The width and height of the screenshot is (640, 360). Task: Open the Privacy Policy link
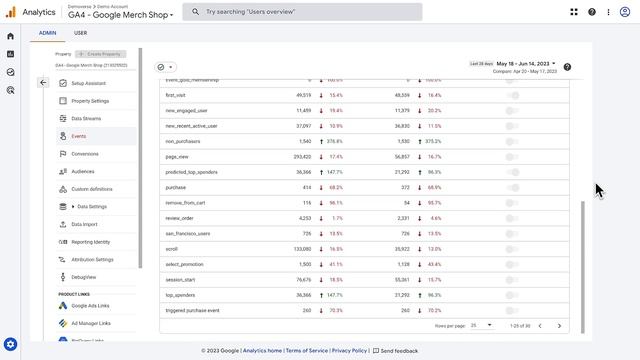[x=349, y=351]
